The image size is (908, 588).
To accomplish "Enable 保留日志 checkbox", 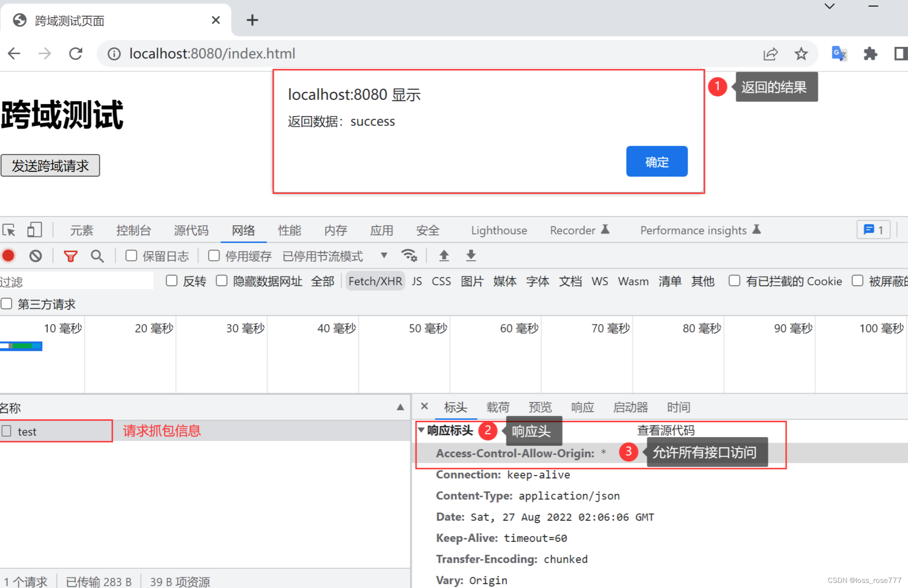I will pyautogui.click(x=131, y=256).
